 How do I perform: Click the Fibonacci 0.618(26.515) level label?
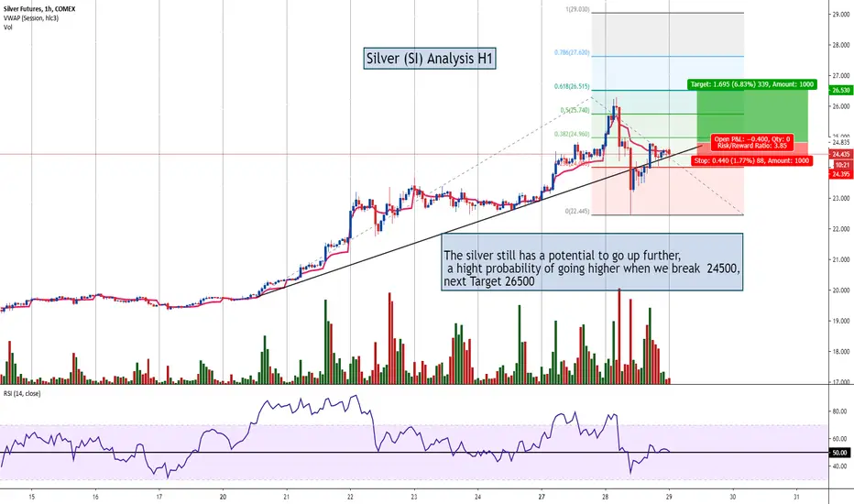tap(572, 87)
